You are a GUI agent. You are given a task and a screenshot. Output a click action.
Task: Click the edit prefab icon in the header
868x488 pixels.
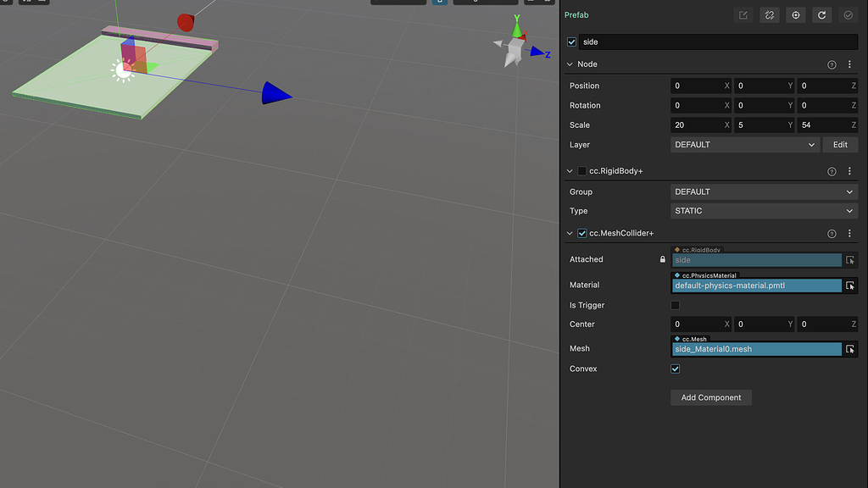click(x=743, y=14)
